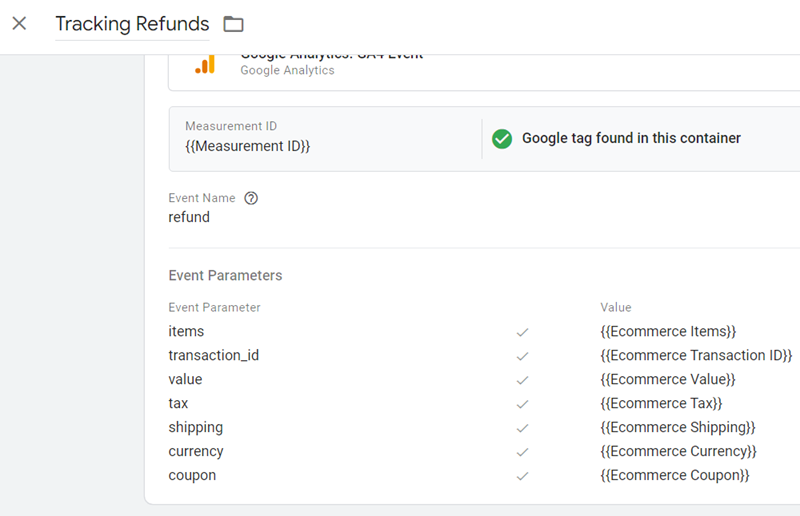Screen dimensions: 800x516
Task: Close the Tracking Refunds tag editor
Action: 19,23
